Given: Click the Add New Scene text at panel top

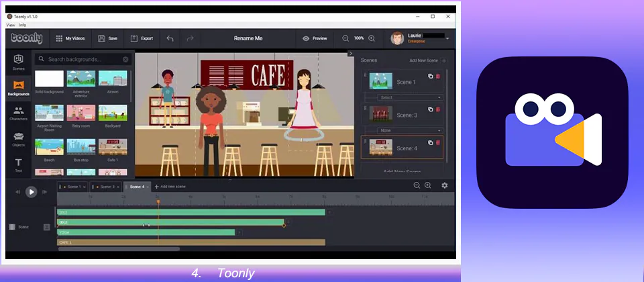Looking at the screenshot, I should tap(423, 60).
